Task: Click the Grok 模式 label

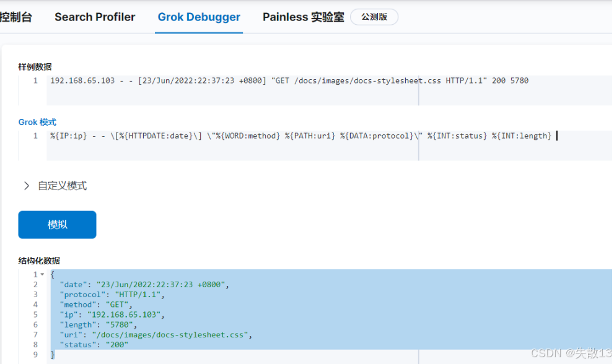Action: (37, 122)
